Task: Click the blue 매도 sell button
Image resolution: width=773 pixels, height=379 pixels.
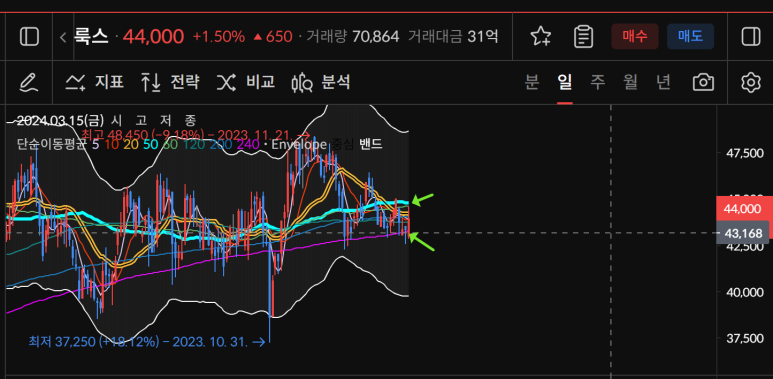Action: click(690, 36)
